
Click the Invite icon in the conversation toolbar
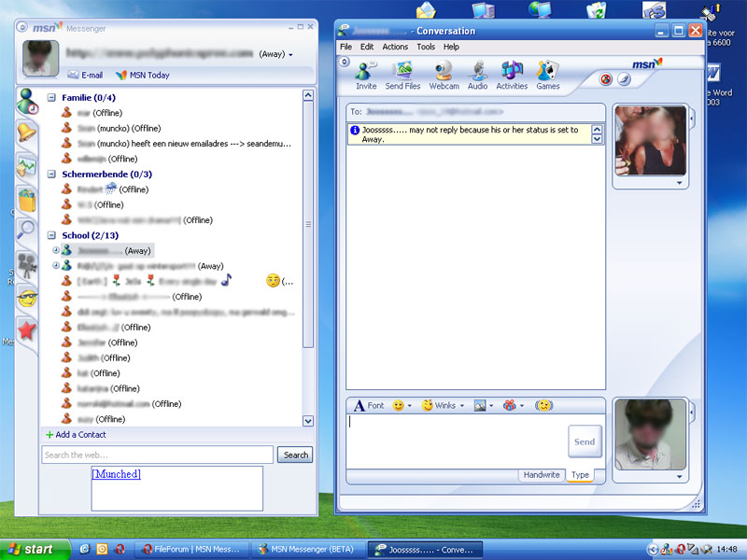365,73
